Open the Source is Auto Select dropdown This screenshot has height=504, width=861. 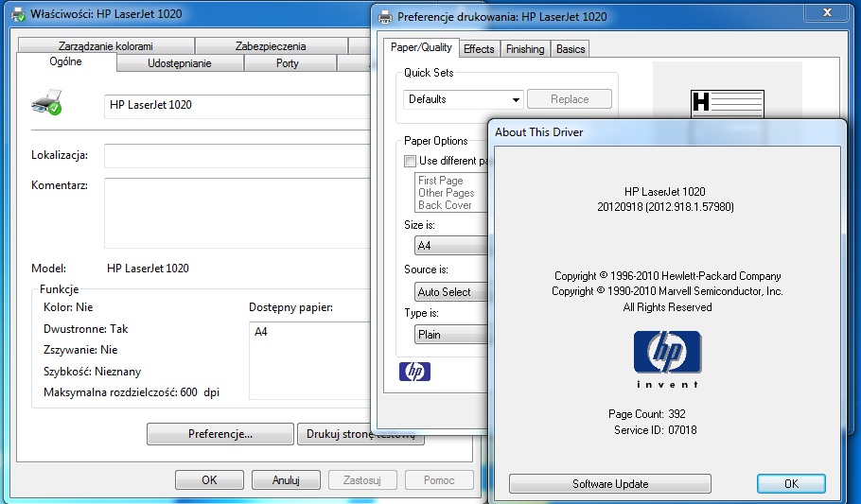tap(450, 292)
